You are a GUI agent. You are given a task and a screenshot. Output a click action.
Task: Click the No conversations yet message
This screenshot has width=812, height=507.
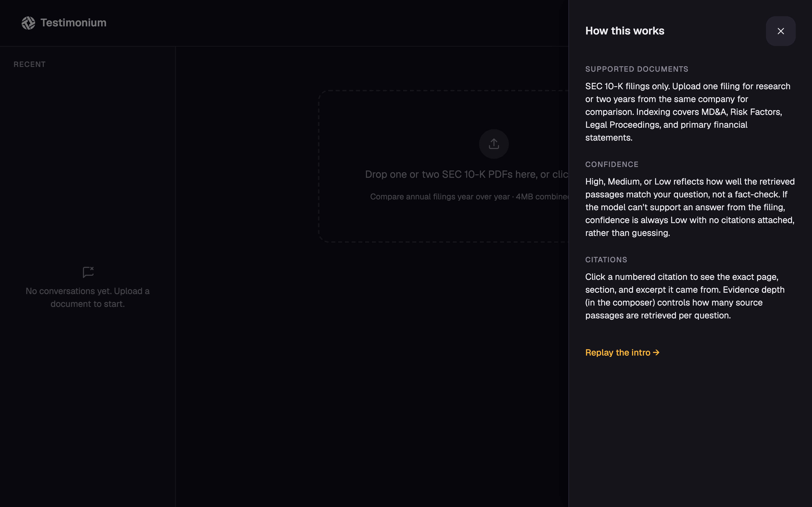[88, 297]
